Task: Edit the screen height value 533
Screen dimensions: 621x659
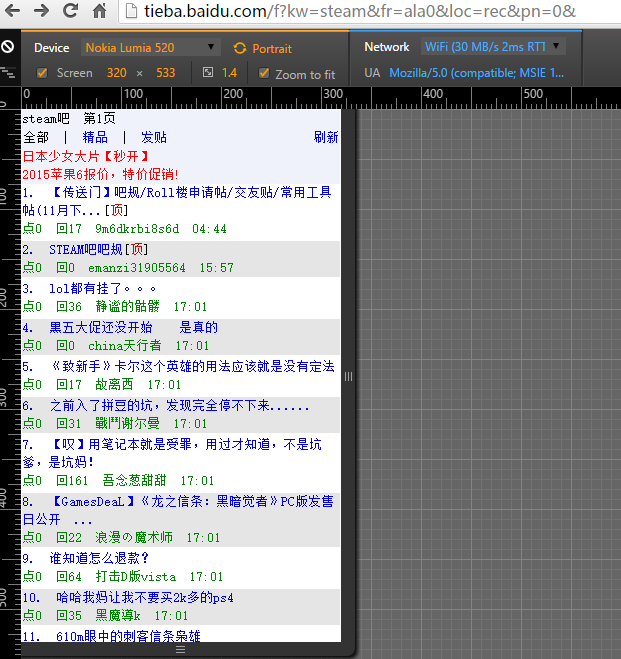Action: [166, 73]
